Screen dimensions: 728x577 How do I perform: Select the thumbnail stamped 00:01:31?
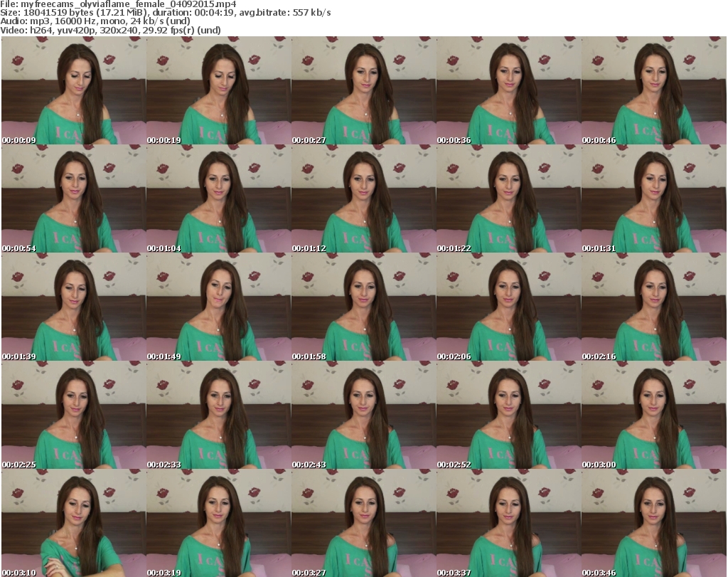[x=654, y=198]
